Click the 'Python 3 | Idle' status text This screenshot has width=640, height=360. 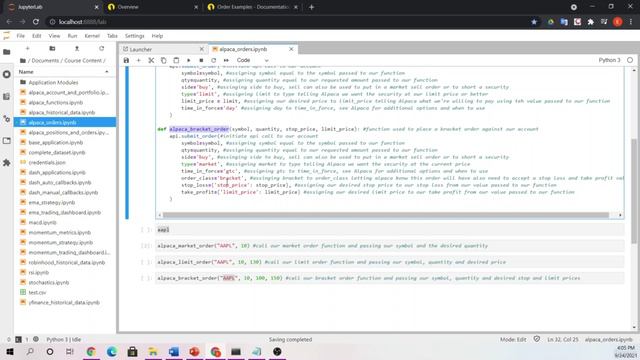(x=63, y=339)
